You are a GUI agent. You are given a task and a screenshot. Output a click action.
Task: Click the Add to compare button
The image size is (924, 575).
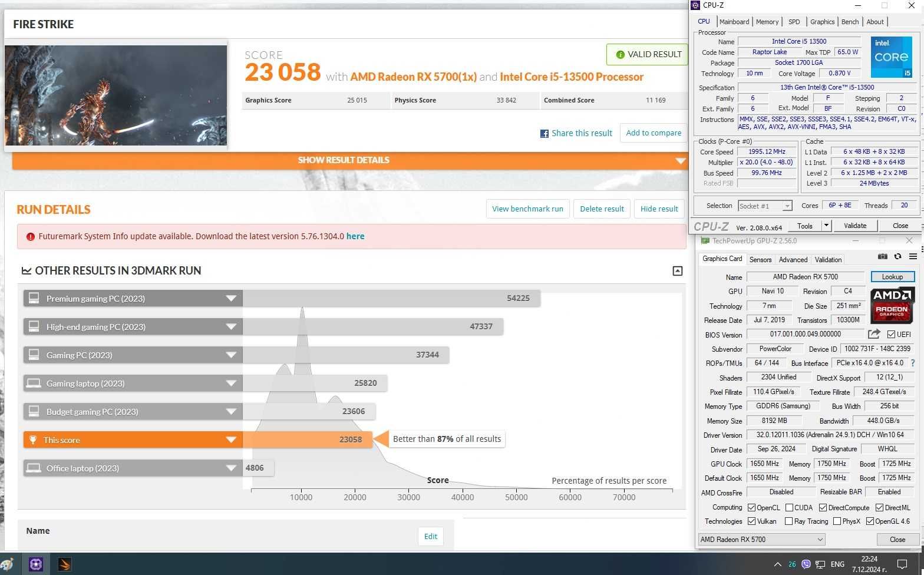[x=654, y=133]
